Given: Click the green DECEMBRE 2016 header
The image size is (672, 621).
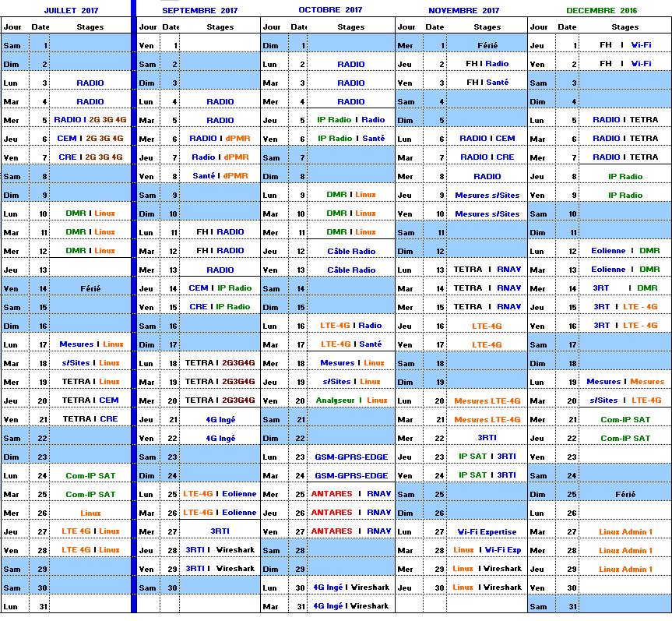Looking at the screenshot, I should tap(601, 11).
